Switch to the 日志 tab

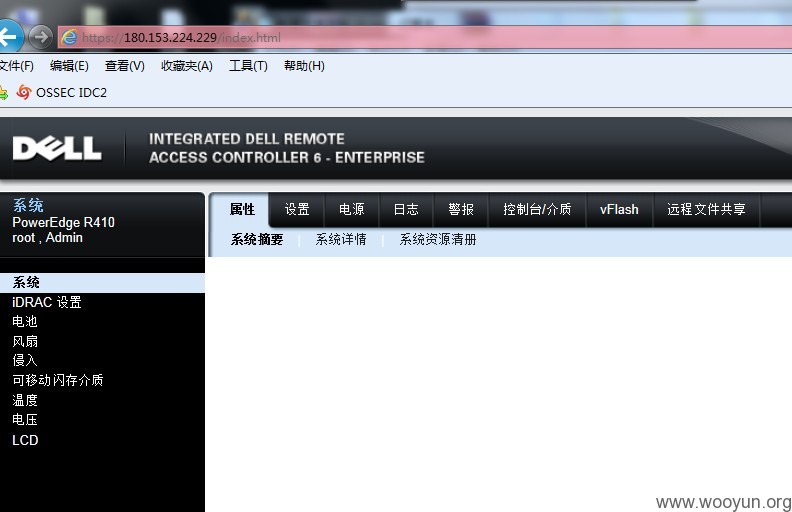tap(406, 209)
